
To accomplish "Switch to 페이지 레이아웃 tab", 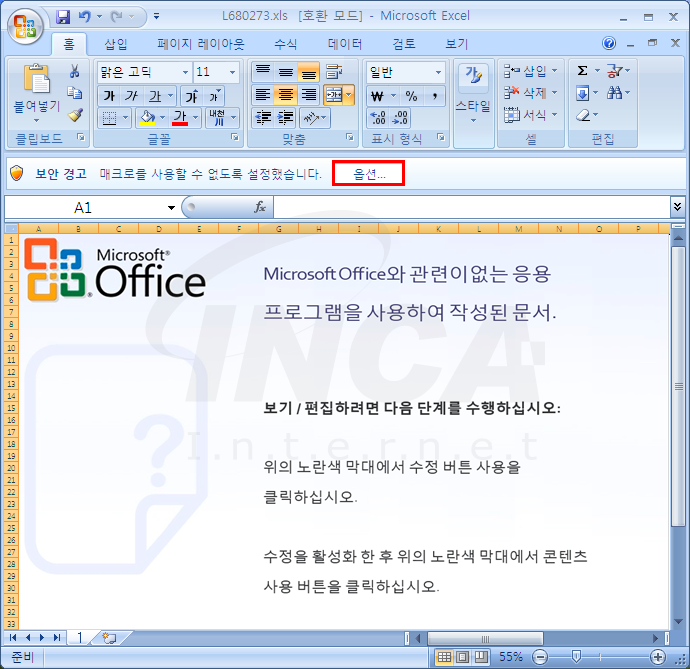I will (201, 44).
